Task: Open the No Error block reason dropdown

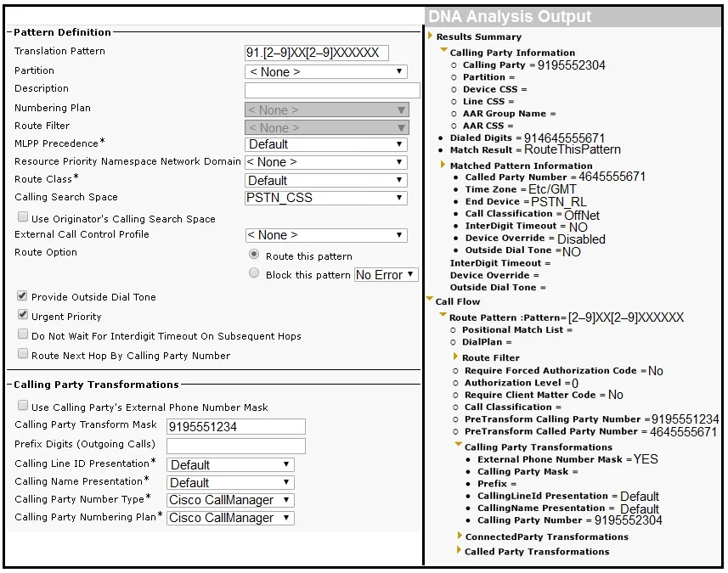Action: (386, 275)
